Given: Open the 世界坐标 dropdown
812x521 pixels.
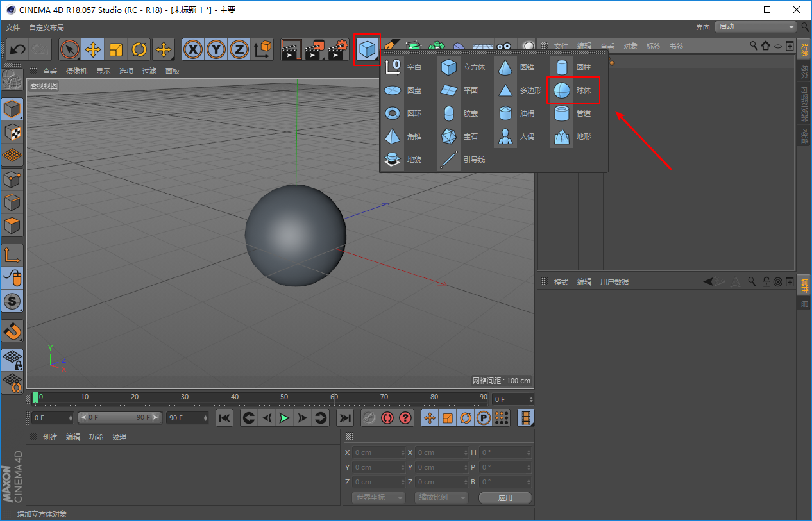Looking at the screenshot, I should (x=378, y=497).
